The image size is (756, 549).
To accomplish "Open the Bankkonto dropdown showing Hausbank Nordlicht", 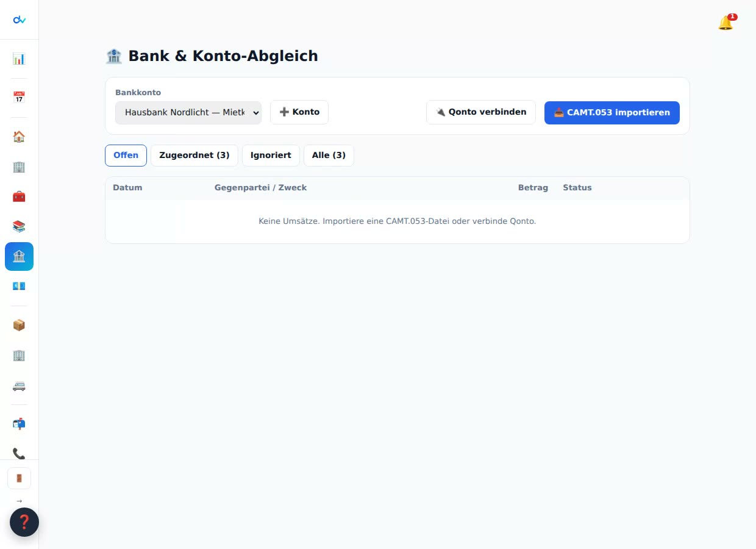I will coord(188,113).
